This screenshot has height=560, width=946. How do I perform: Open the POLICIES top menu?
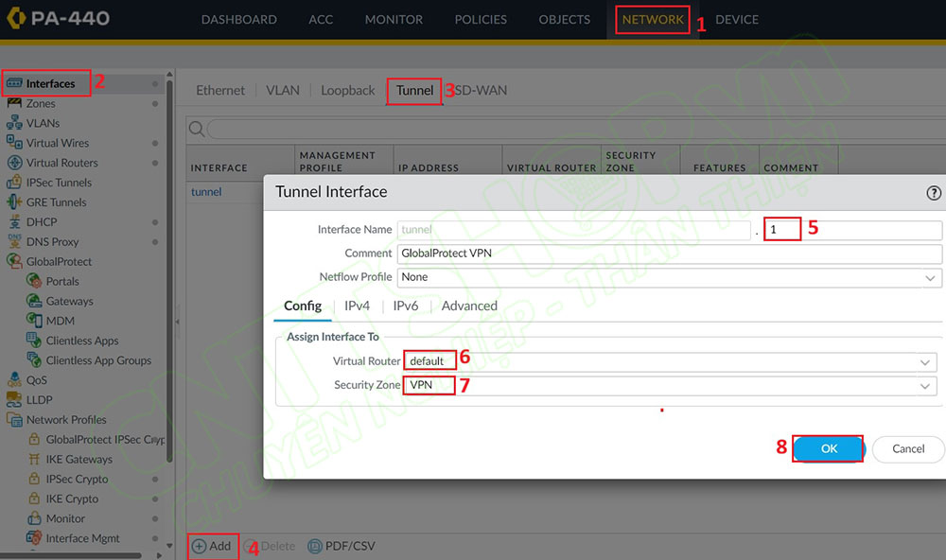click(x=481, y=19)
